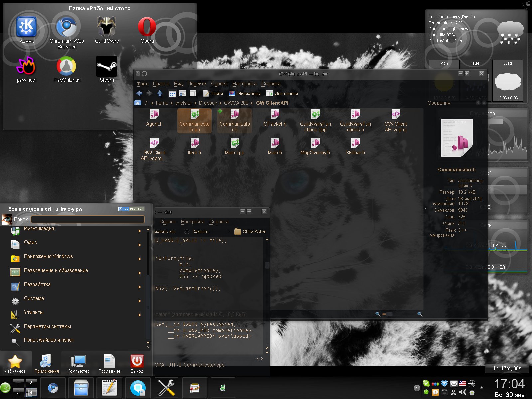
Task: Switch to virtual desktop 2 in pager
Action: coord(31,383)
